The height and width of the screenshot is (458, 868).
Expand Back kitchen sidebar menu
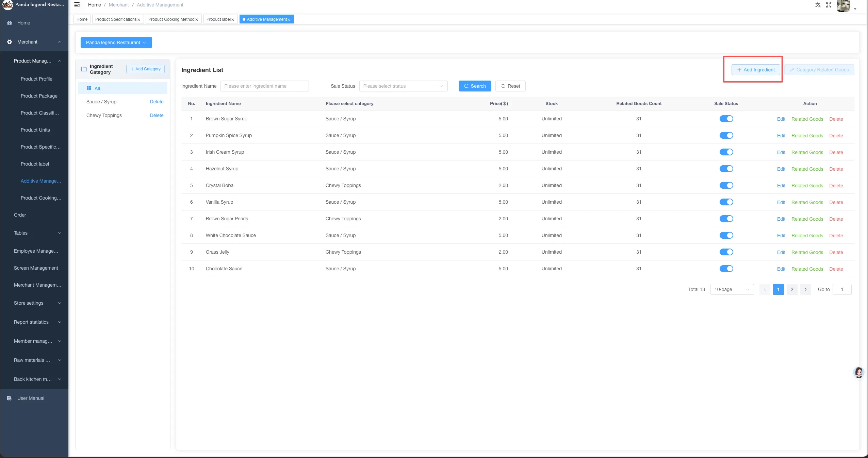[34, 379]
